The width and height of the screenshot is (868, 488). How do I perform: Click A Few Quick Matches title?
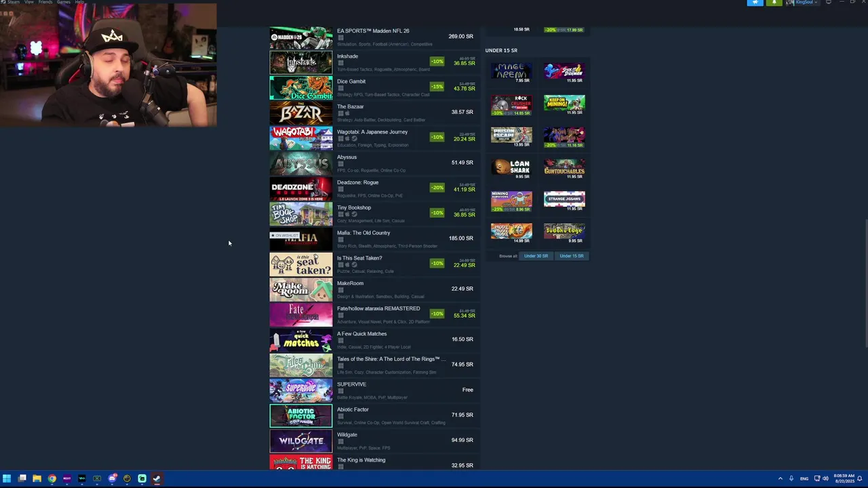click(x=361, y=333)
